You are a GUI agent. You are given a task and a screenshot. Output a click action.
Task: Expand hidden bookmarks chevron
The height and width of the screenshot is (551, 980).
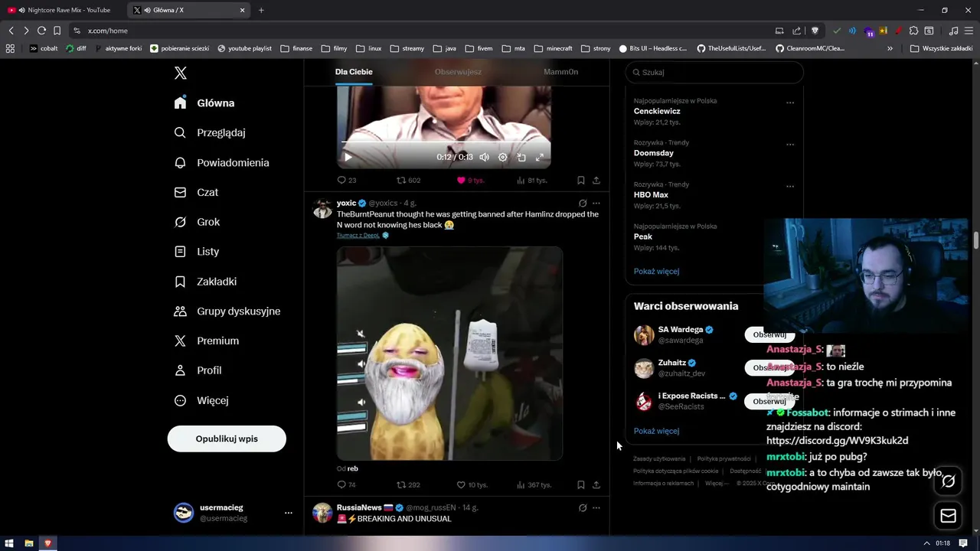890,48
